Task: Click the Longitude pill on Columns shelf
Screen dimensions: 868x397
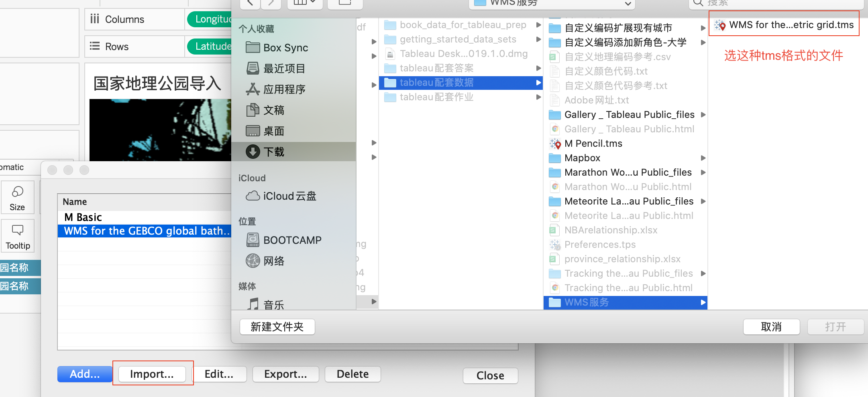Action: [210, 19]
